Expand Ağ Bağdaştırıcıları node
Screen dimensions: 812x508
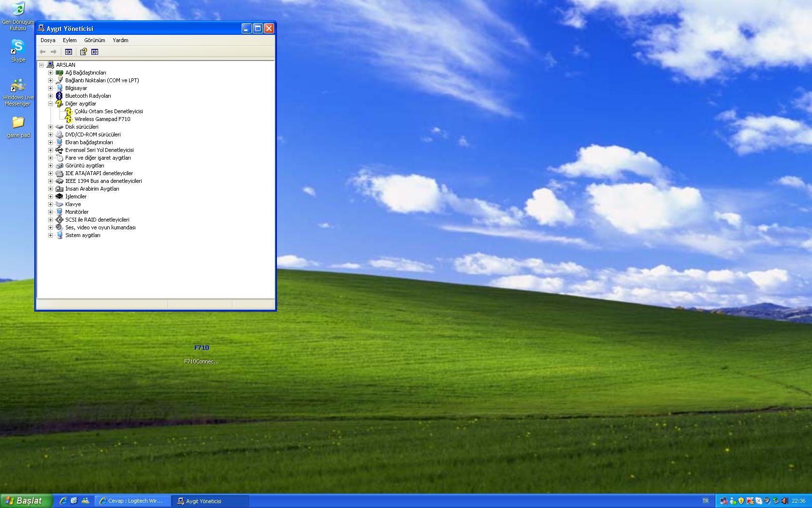(x=50, y=73)
